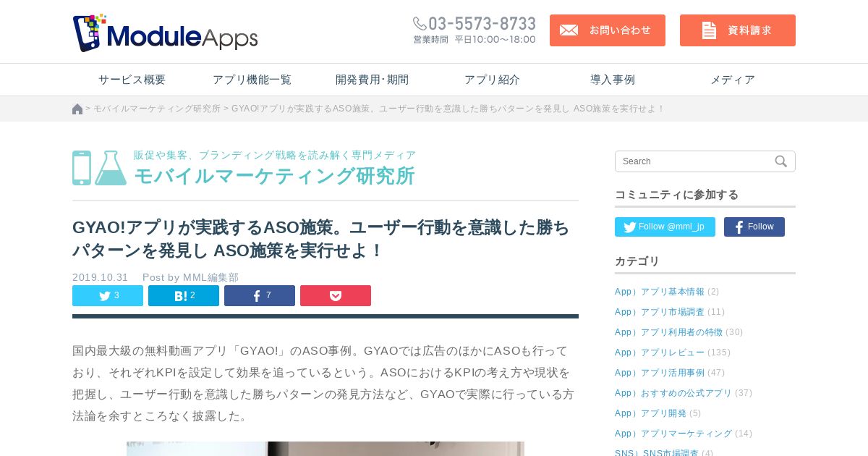The height and width of the screenshot is (456, 868).
Task: Open モバイルマーケティング研究所 breadcrumb link
Action: [x=157, y=109]
